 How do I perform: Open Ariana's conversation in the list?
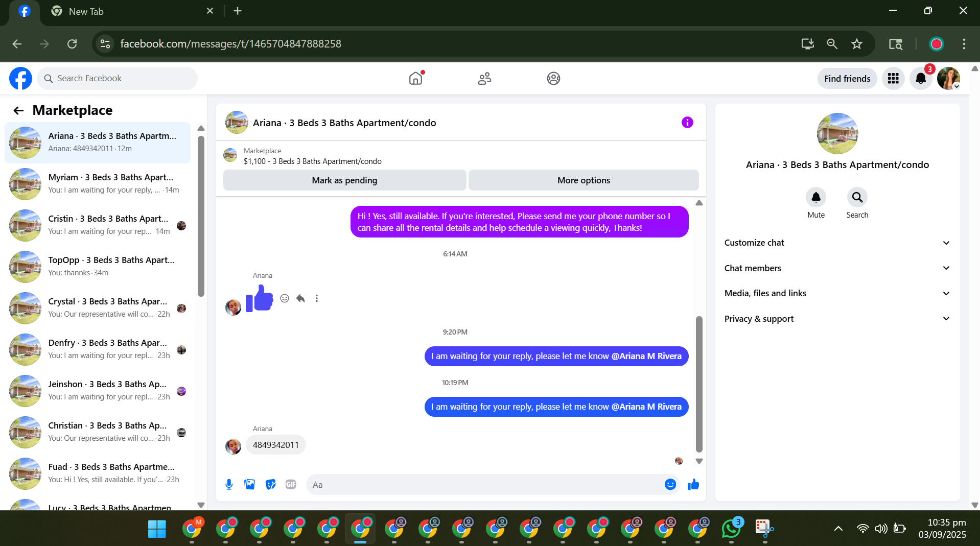pyautogui.click(x=98, y=143)
